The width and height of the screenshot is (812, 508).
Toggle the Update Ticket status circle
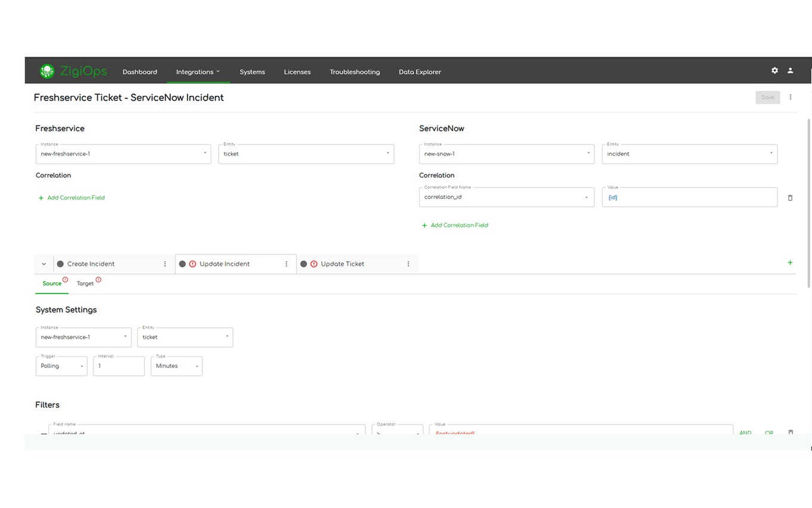[304, 264]
